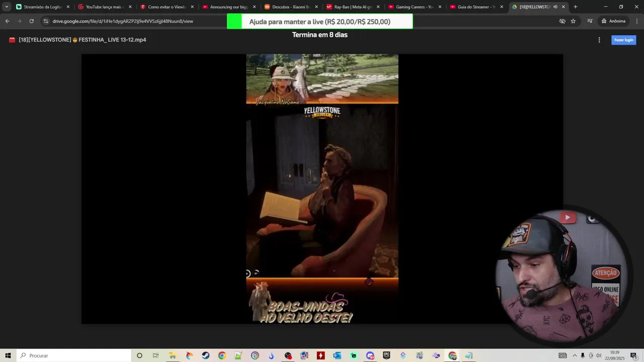
Task: Click the Fazer login button
Action: click(x=623, y=40)
